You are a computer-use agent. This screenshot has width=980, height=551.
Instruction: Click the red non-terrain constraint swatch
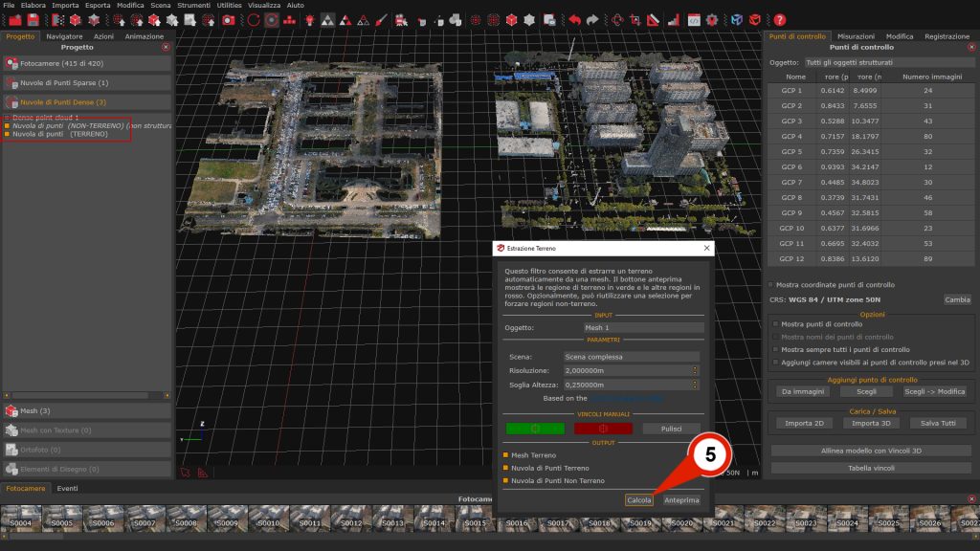pos(603,429)
